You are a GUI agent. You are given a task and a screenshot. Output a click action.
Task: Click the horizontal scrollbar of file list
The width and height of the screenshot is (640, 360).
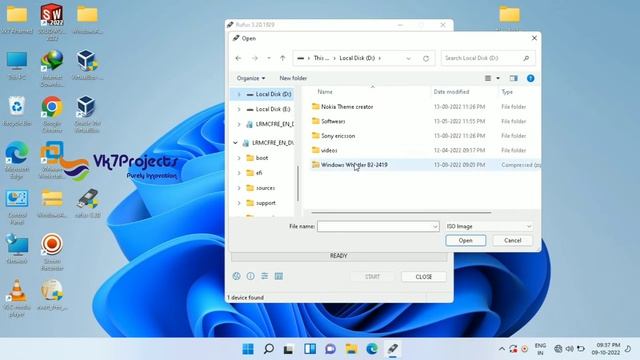[x=401, y=212]
